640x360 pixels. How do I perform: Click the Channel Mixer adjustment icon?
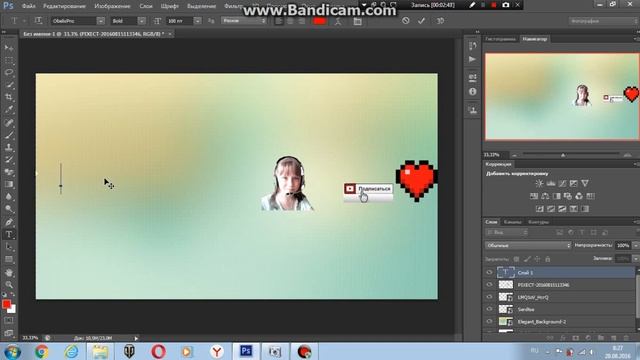click(579, 196)
